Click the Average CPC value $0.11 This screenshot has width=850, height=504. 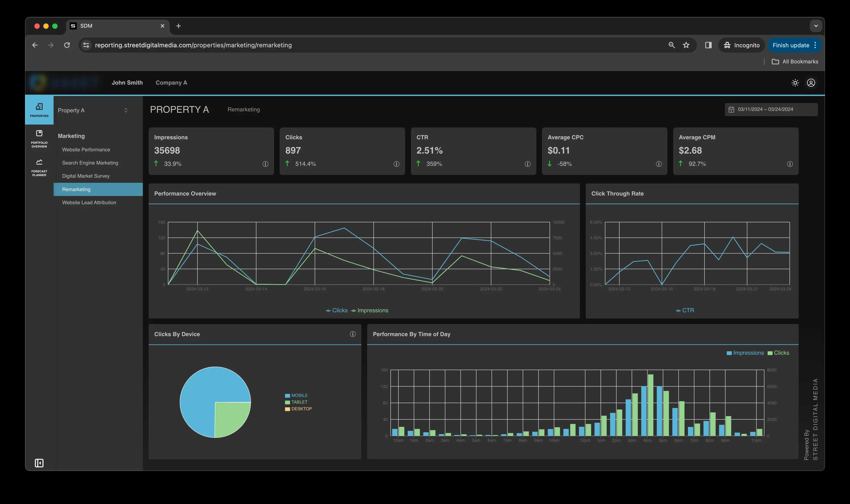[559, 150]
